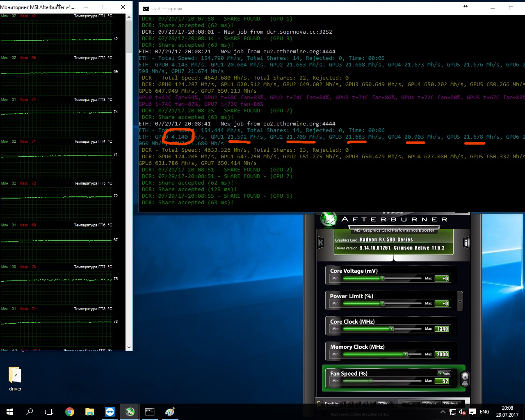Click the Core Clock slider handle
Image resolution: width=525 pixels, height=420 pixels.
tap(392, 329)
